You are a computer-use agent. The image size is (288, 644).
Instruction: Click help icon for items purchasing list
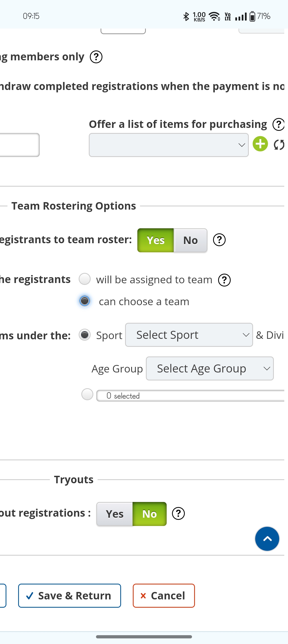pyautogui.click(x=278, y=124)
